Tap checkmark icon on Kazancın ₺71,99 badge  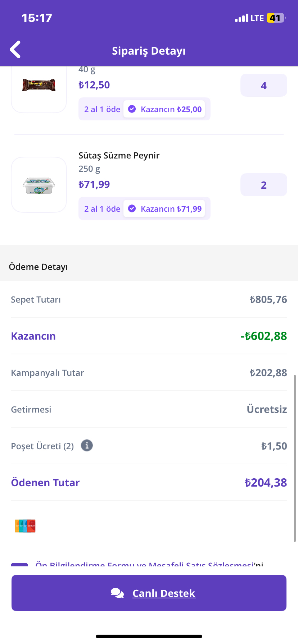tap(132, 208)
